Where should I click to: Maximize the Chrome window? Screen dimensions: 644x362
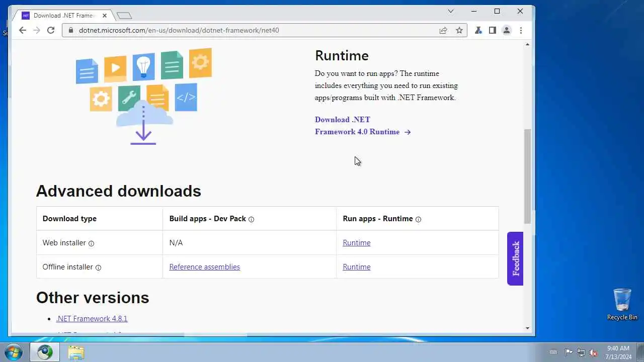point(497,11)
